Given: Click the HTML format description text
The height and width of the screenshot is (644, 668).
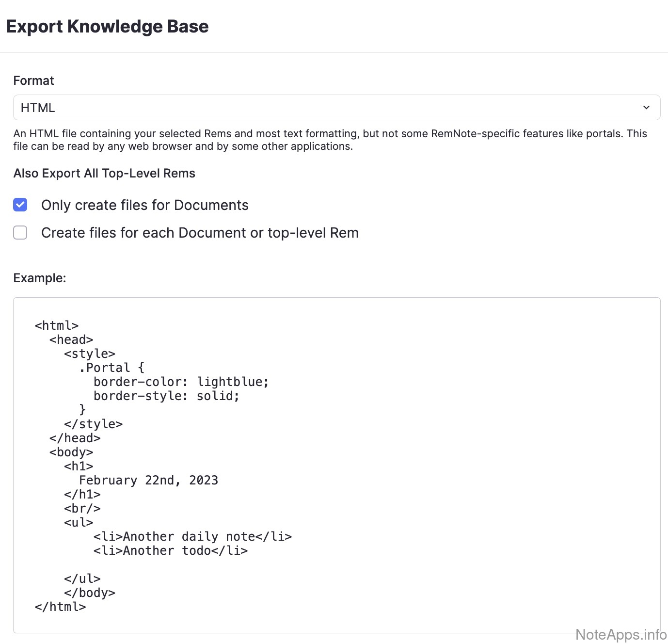Looking at the screenshot, I should click(x=330, y=140).
